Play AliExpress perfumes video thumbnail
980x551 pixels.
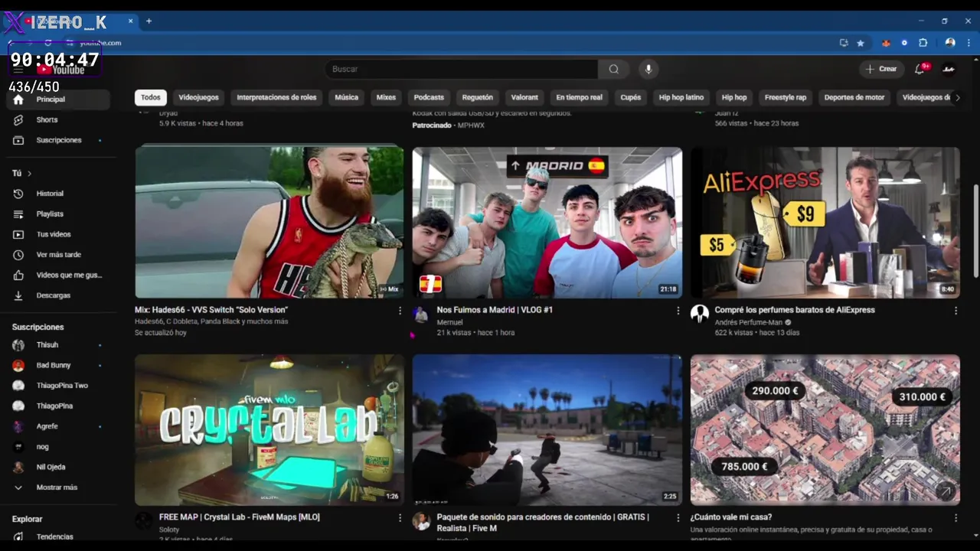(825, 222)
